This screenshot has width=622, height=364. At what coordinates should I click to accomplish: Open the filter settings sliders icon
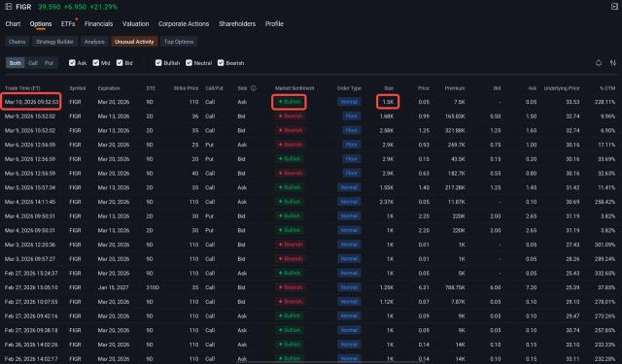tap(613, 63)
